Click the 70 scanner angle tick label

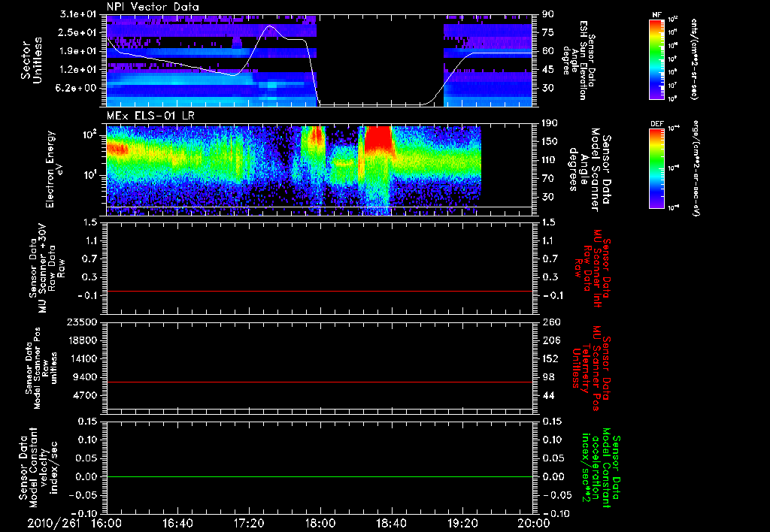click(x=547, y=179)
